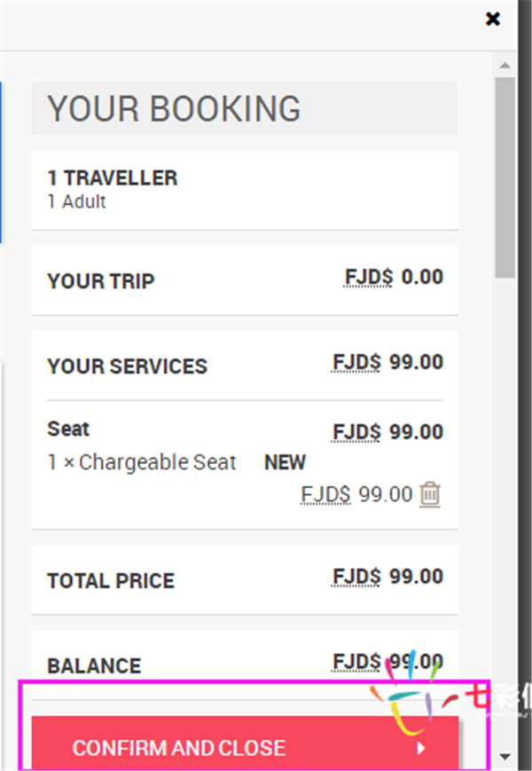Screen dimensions: 532x771
Task: Open the 1 Traveller section
Action: (x=245, y=189)
